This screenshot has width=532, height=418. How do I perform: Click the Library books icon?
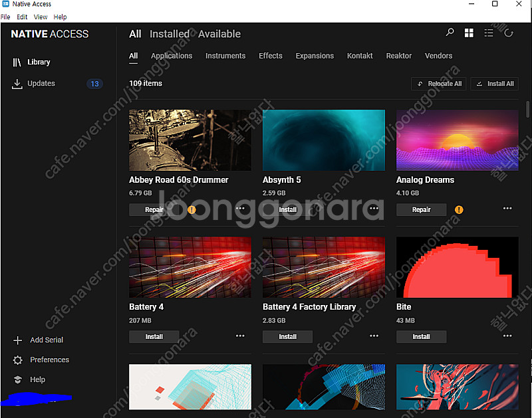[17, 62]
